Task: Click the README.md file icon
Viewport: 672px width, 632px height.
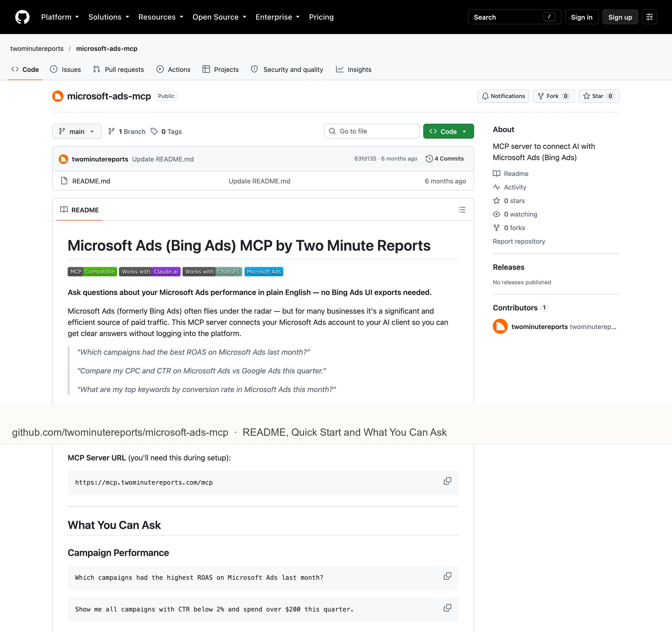Action: pos(64,181)
